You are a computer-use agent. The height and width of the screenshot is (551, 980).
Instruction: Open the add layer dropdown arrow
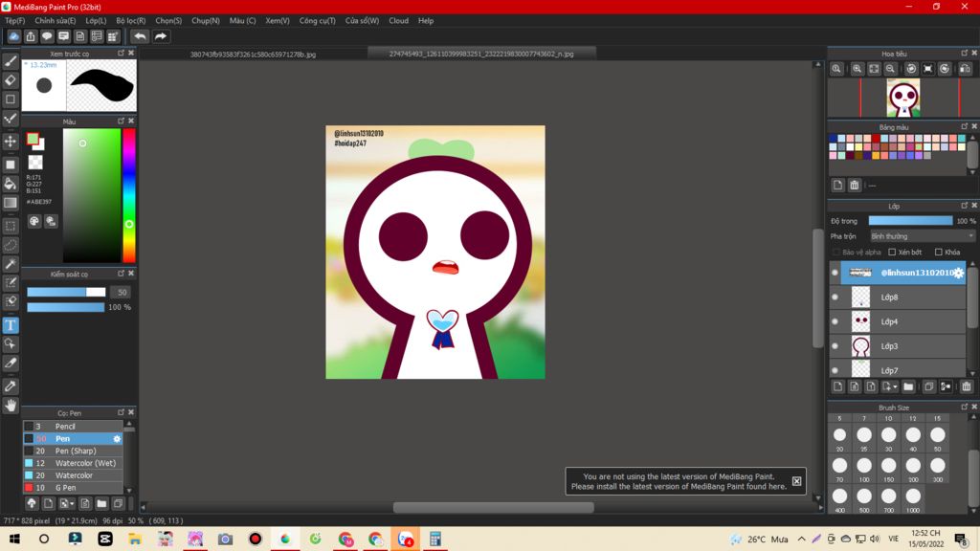pyautogui.click(x=895, y=387)
